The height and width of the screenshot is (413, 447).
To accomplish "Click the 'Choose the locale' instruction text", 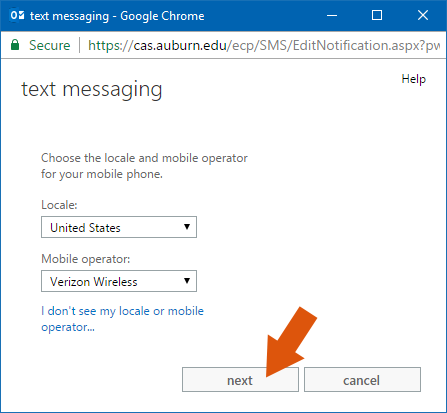I will pos(144,166).
